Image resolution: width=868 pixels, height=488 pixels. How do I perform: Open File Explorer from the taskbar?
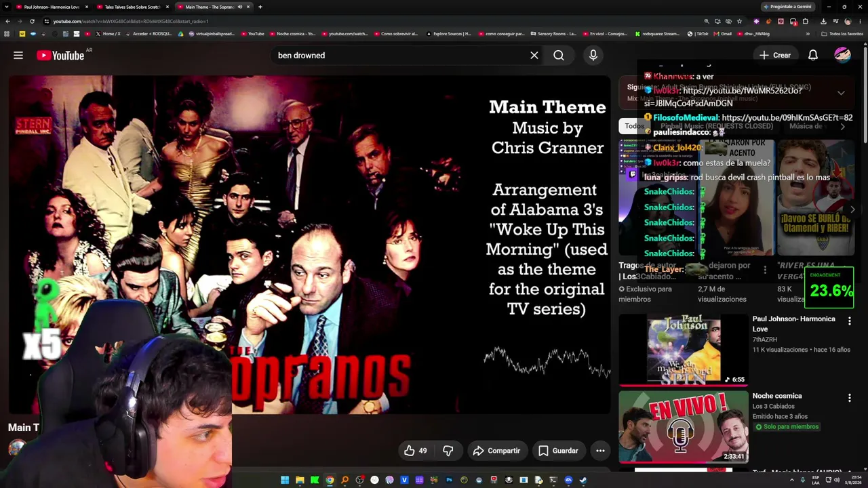[x=300, y=481]
